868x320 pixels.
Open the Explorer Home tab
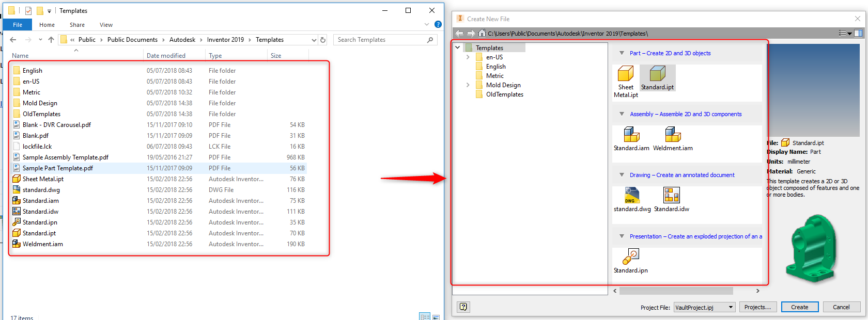47,25
